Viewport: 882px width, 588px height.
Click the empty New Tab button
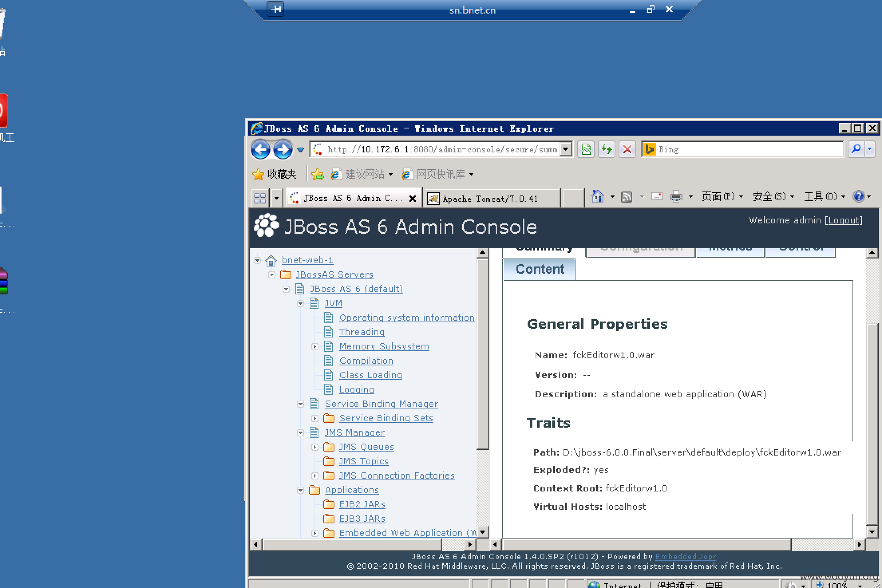click(573, 199)
